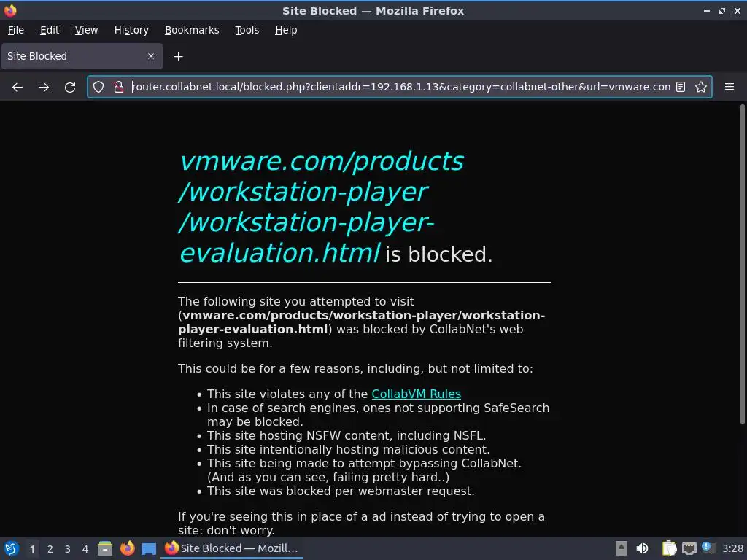Go forward to next page
This screenshot has height=560, width=747.
pyautogui.click(x=44, y=87)
